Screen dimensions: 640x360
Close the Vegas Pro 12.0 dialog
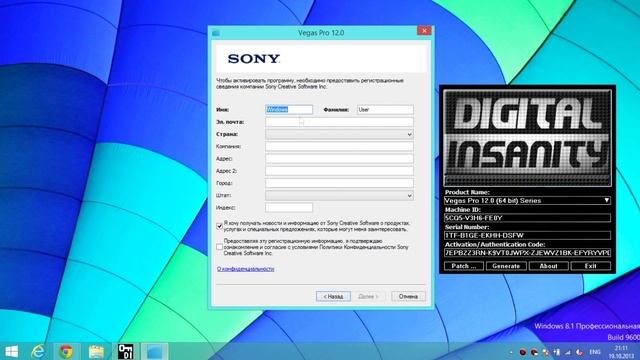[x=424, y=31]
